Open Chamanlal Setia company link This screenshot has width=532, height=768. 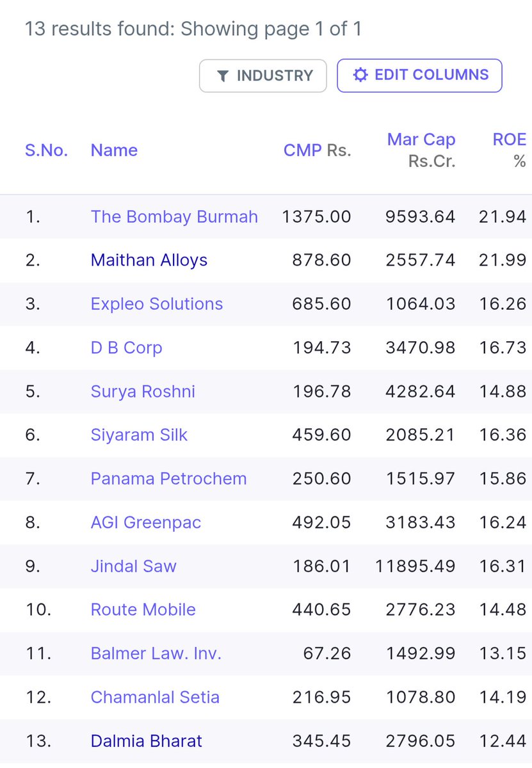(x=155, y=697)
